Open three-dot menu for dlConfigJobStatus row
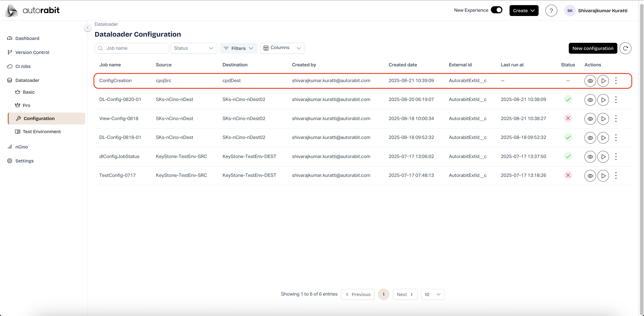644x316 pixels. [x=616, y=156]
